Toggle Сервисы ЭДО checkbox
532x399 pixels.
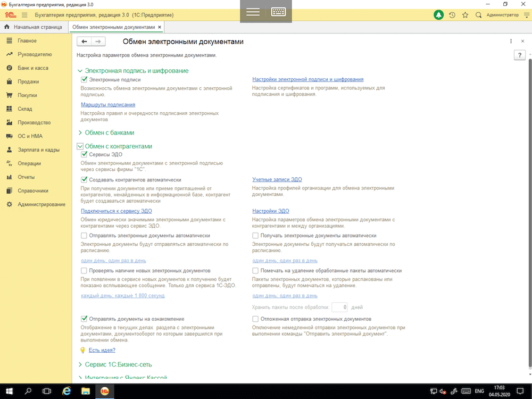(84, 154)
